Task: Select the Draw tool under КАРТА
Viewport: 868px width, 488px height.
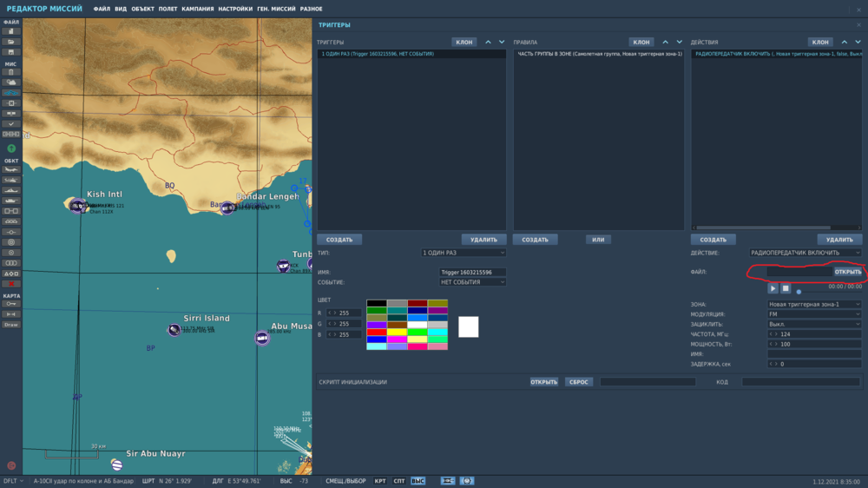Action: tap(11, 324)
